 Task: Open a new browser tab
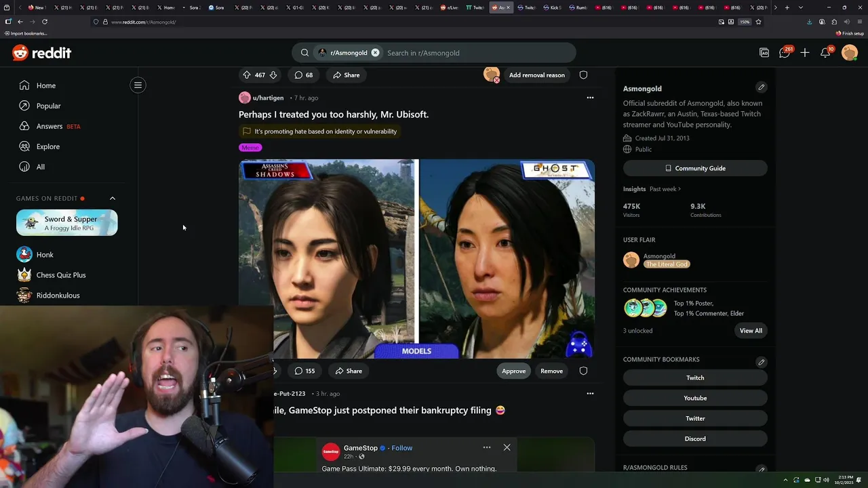click(787, 7)
